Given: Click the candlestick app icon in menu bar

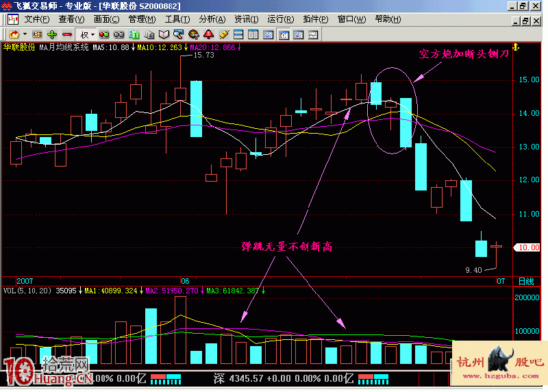Looking at the screenshot, I should [x=13, y=19].
